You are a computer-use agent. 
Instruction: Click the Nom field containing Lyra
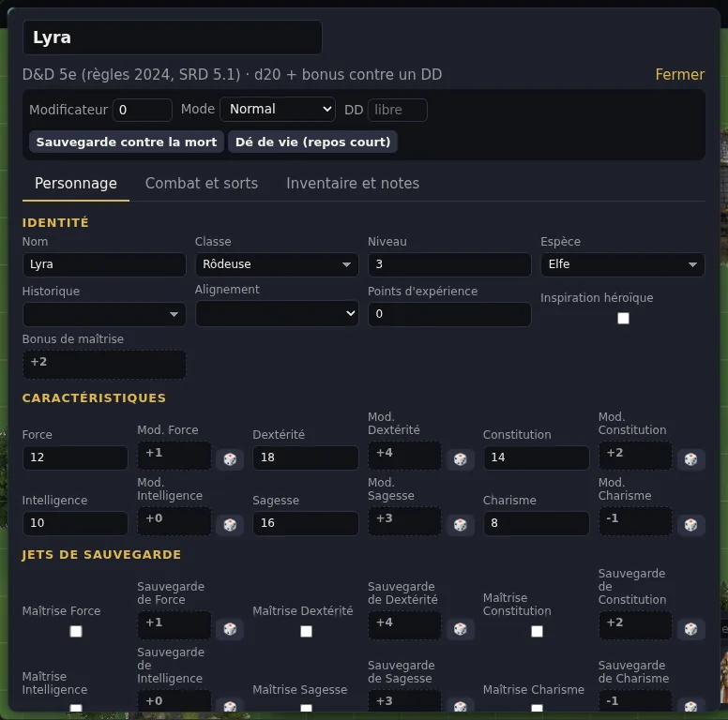point(104,264)
